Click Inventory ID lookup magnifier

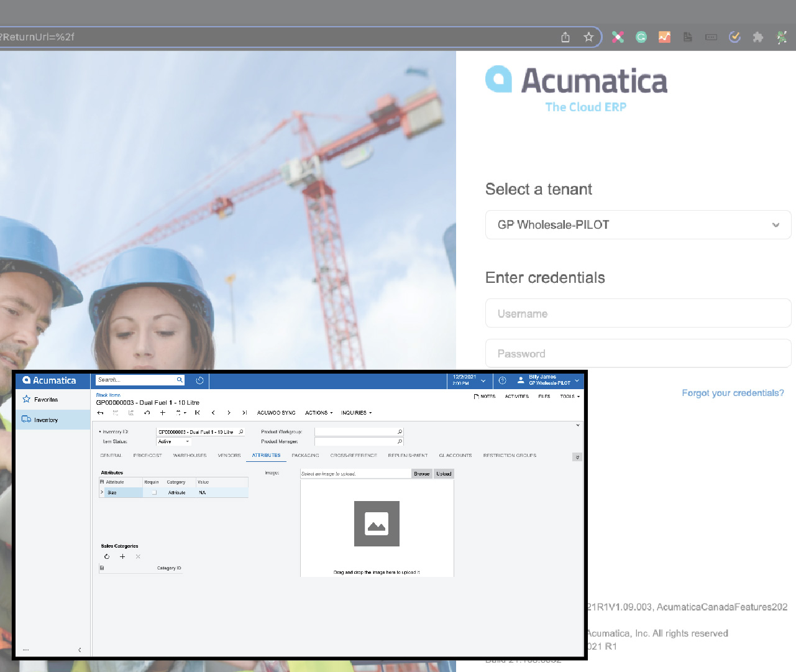(x=241, y=431)
